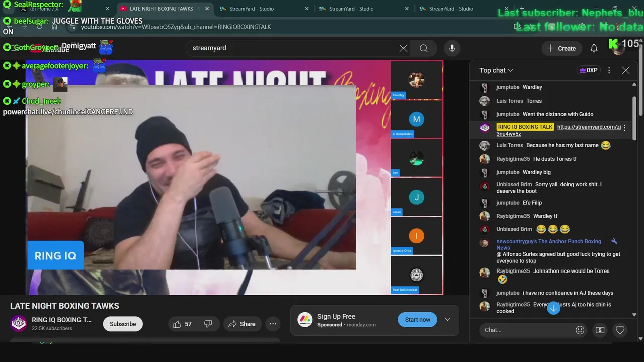Click jumptube 'Efe Filip' chat message
Viewport: 644px width, 362px height.
(x=532, y=203)
